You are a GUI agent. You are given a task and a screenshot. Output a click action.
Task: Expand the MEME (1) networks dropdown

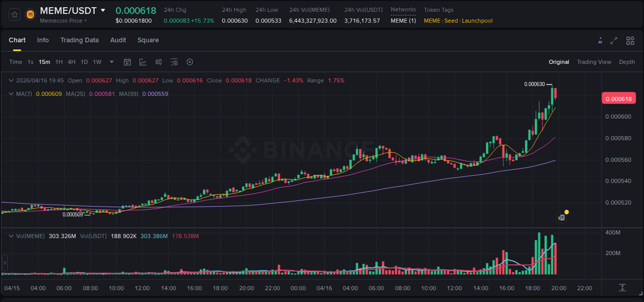pos(403,21)
